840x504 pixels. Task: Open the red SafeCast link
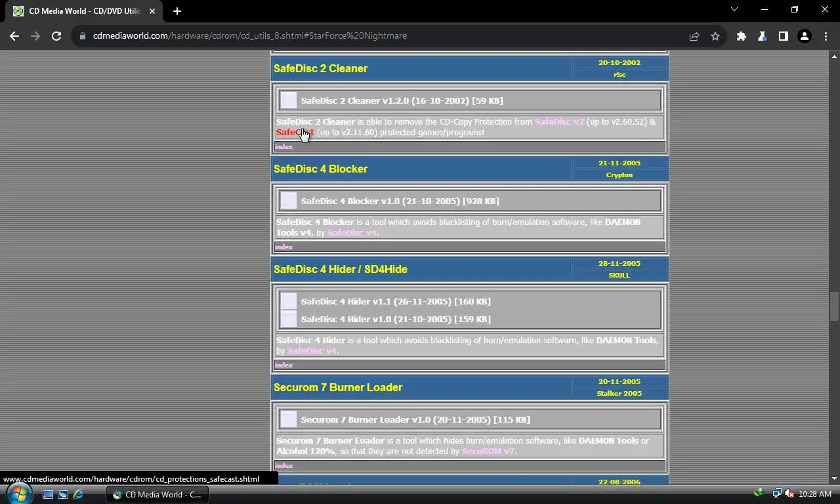tap(295, 132)
